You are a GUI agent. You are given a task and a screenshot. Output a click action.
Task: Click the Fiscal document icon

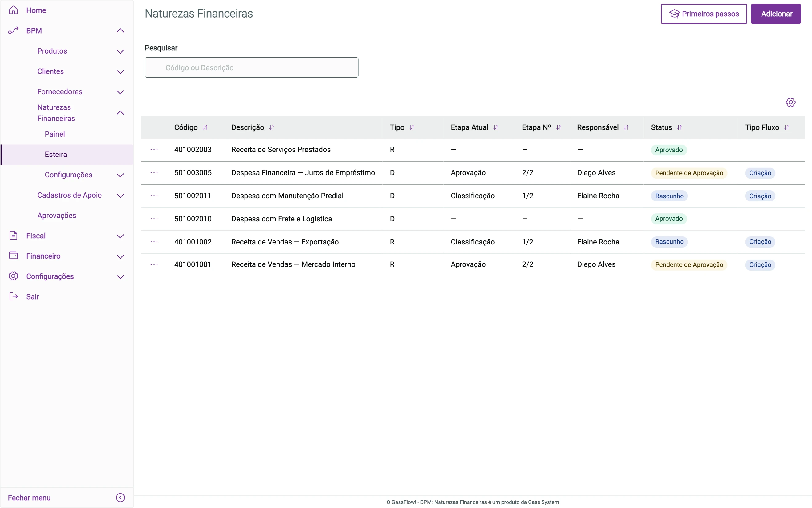(x=13, y=236)
